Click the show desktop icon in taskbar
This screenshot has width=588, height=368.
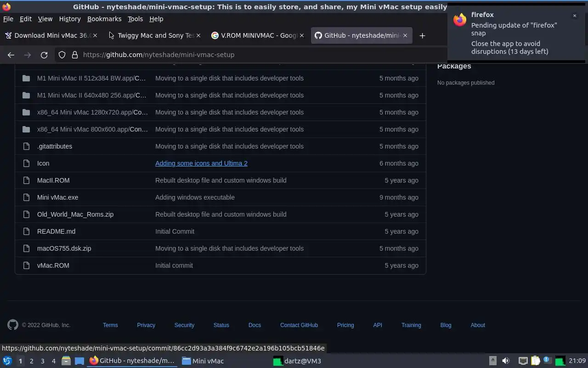pos(79,361)
